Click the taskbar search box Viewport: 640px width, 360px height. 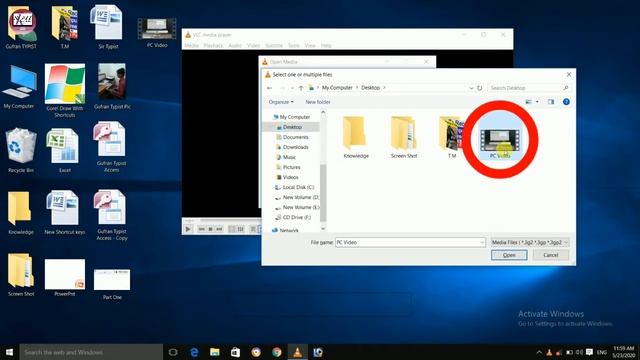pos(91,352)
